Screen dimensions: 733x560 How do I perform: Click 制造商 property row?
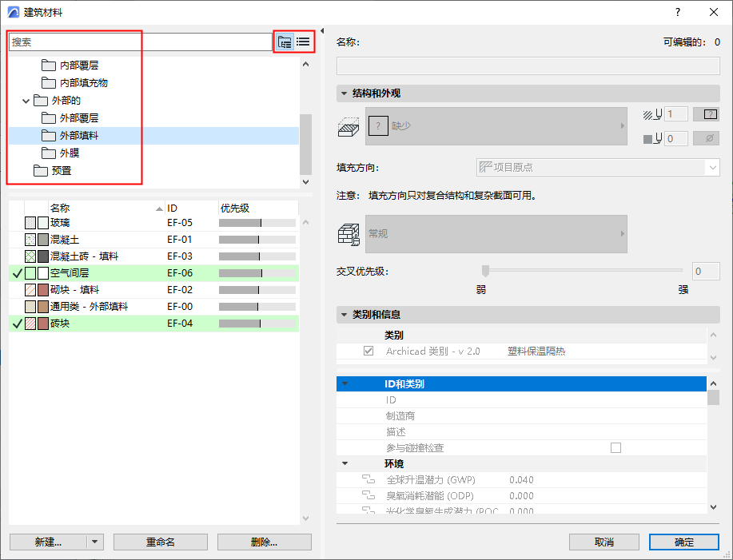[x=521, y=415]
